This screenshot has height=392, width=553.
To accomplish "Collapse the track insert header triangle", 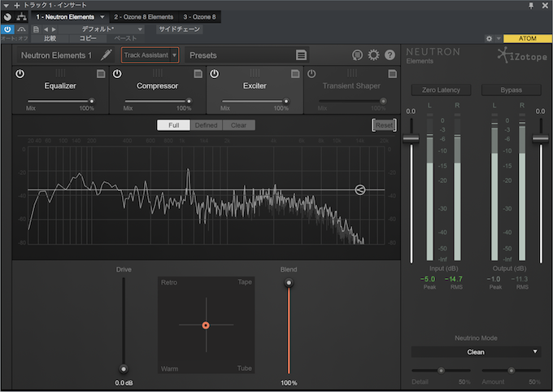I will [6, 6].
